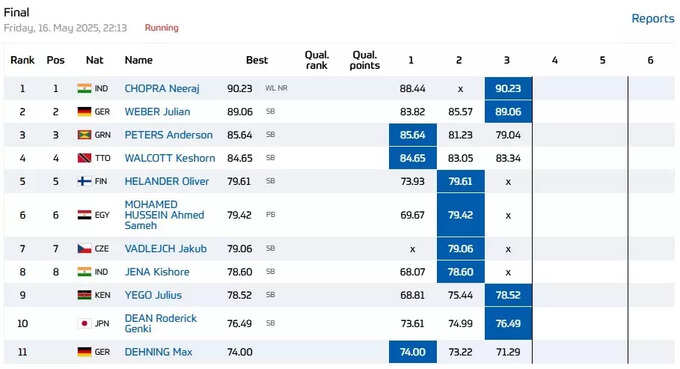The image size is (680, 369).
Task: Click the Running status label
Action: (161, 28)
